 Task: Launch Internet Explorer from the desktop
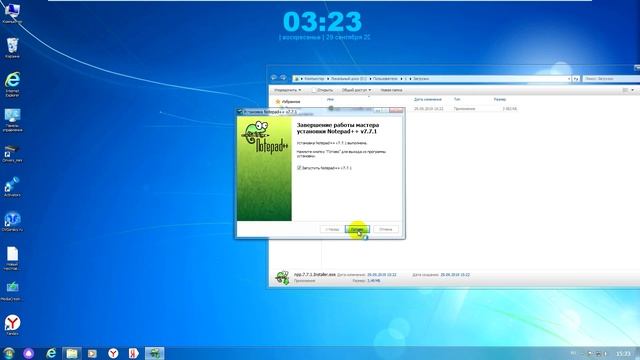(x=12, y=84)
